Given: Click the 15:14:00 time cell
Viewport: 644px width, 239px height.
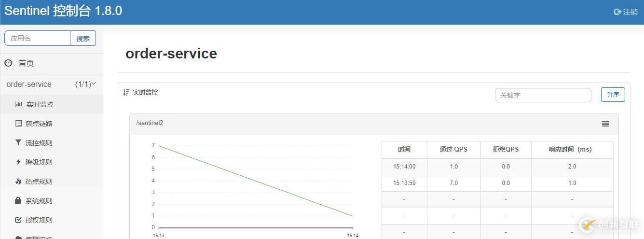Looking at the screenshot, I should tap(404, 167).
